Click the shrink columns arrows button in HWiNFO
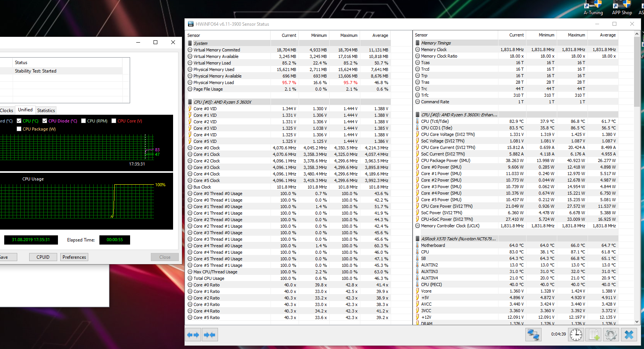This screenshot has width=644, height=349. (x=210, y=335)
